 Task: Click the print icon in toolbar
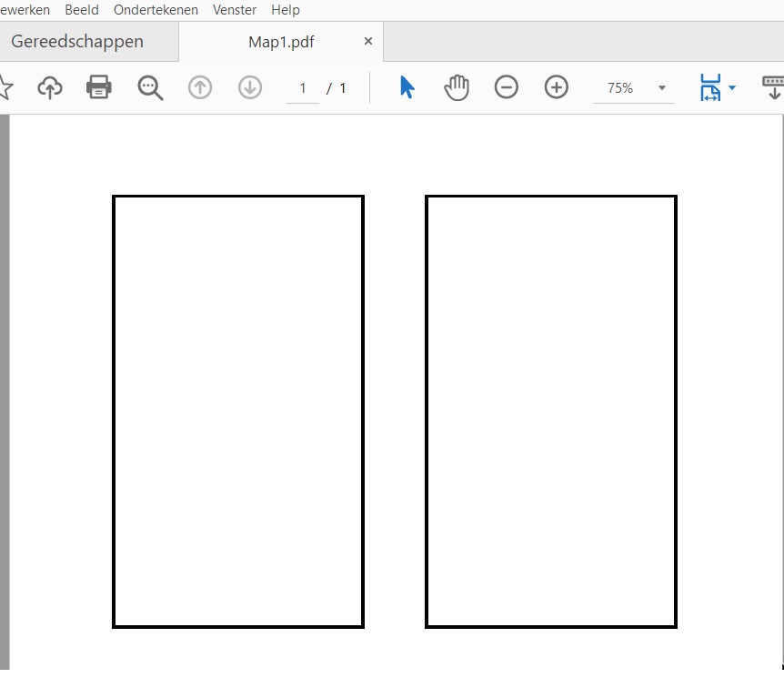99,87
